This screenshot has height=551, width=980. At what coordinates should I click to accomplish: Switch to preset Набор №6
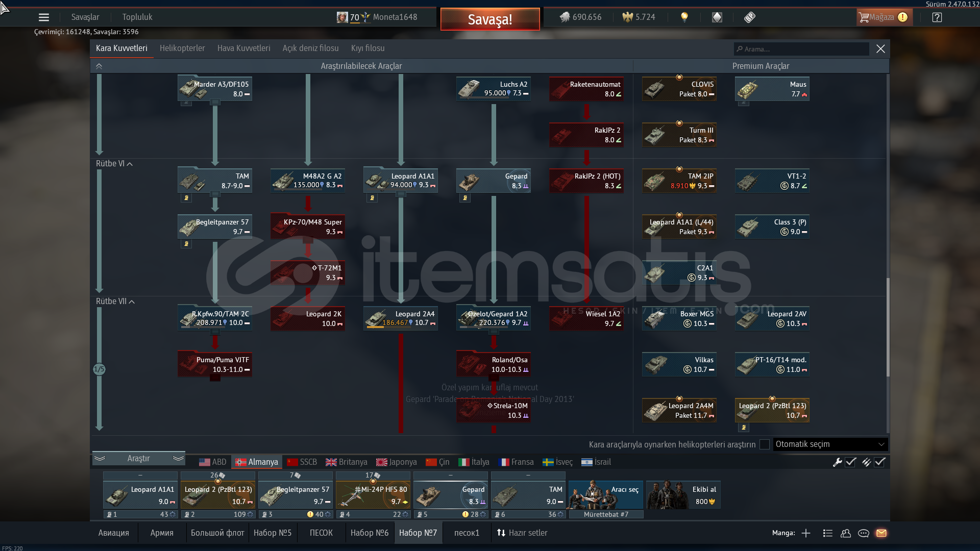pos(370,533)
